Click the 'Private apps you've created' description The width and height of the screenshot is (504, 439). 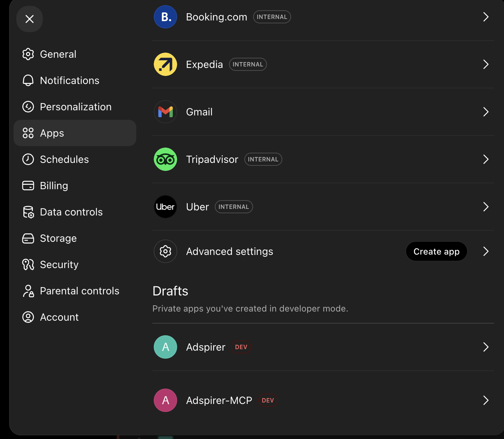[x=250, y=309]
